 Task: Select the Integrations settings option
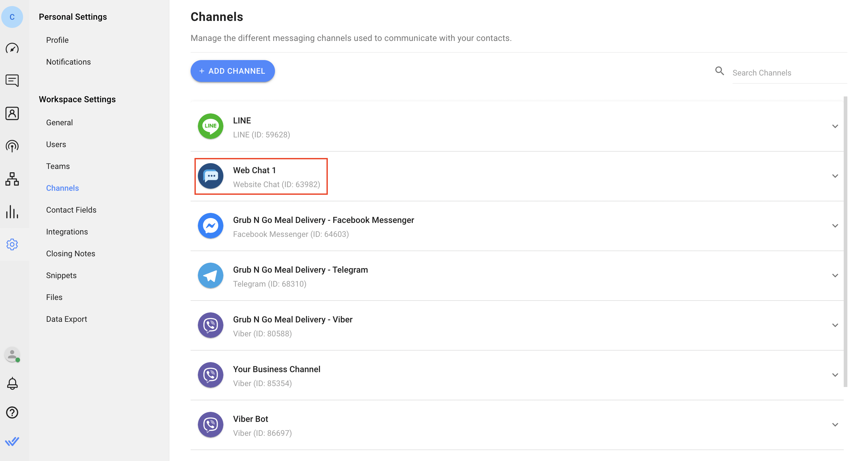(66, 232)
